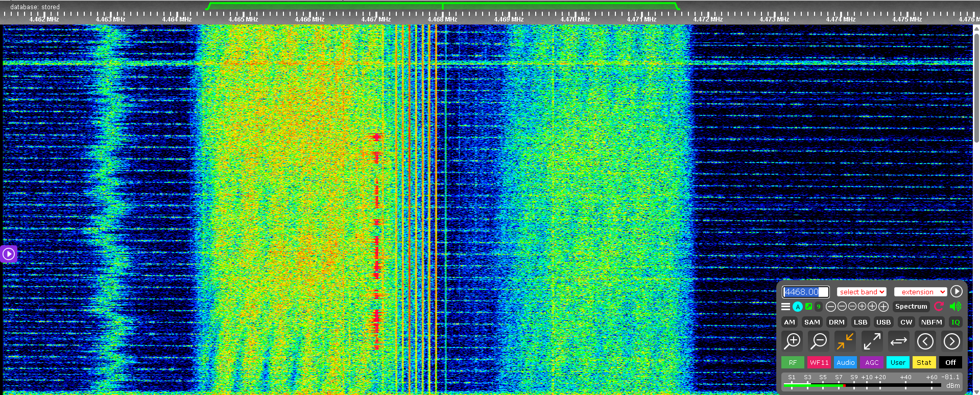This screenshot has width=980, height=395.
Task: Click the '4.469 MHz' scale label
Action: 509,19
